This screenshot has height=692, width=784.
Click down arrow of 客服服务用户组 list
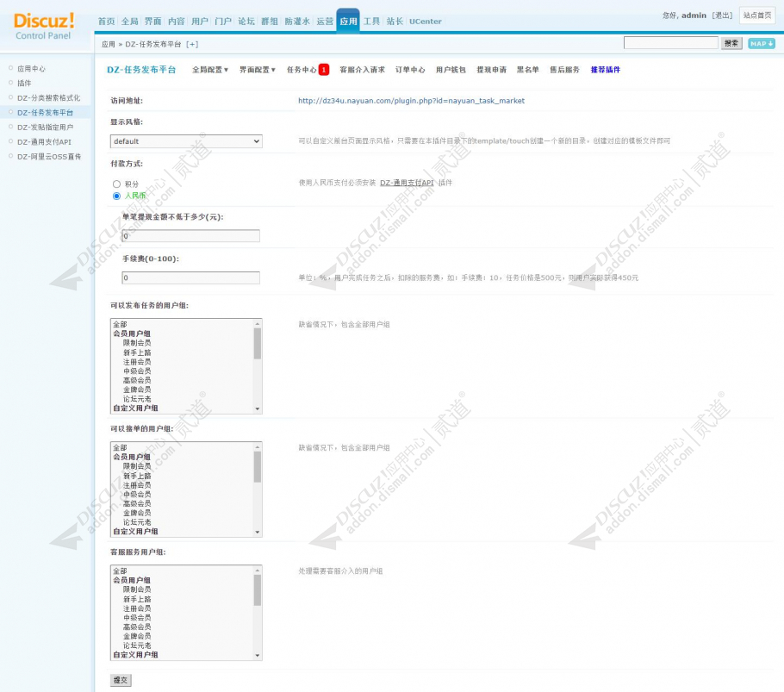tap(258, 656)
